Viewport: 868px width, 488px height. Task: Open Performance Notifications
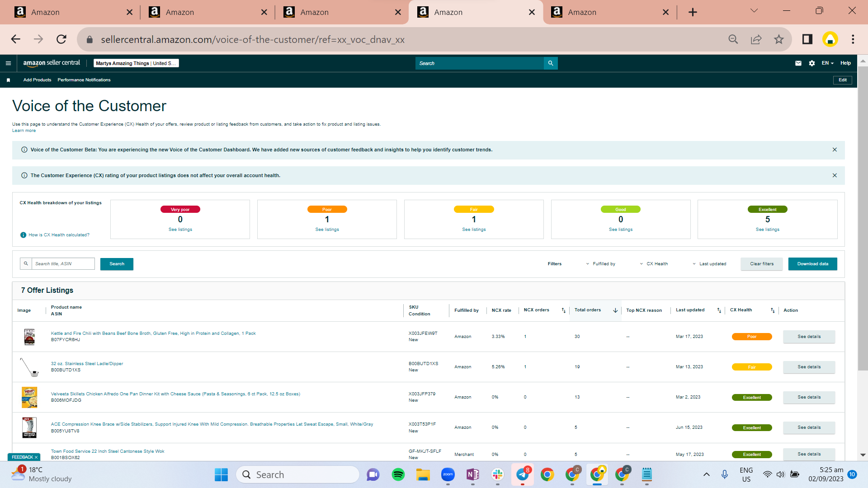tap(84, 80)
